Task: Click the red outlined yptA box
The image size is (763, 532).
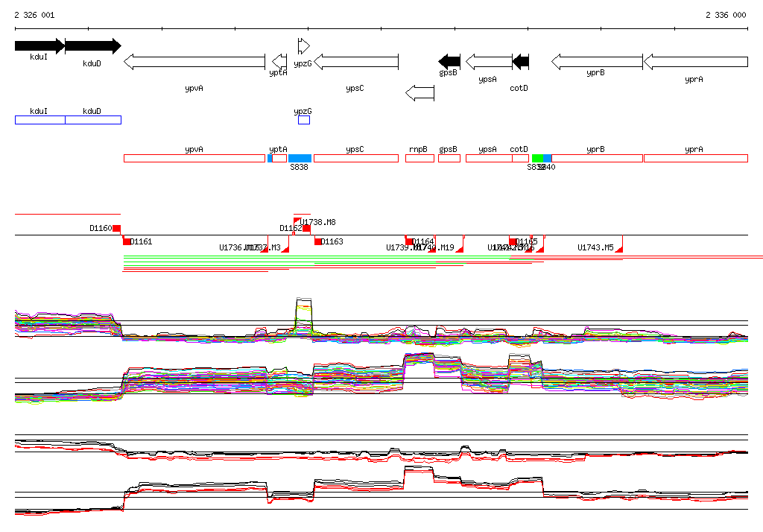Action: pyautogui.click(x=279, y=158)
